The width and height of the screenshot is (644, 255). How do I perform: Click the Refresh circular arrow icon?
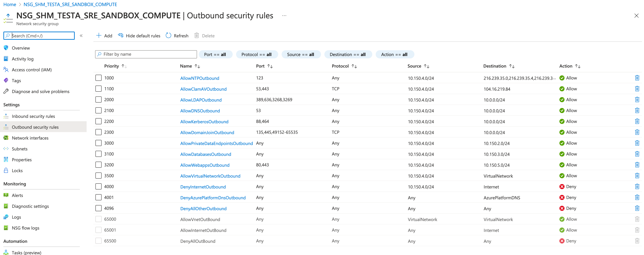click(x=168, y=35)
